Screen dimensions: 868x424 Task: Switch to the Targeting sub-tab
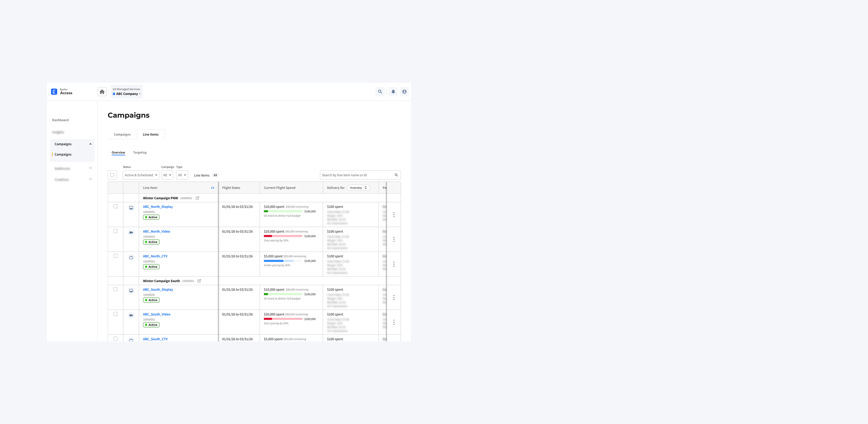tap(140, 153)
